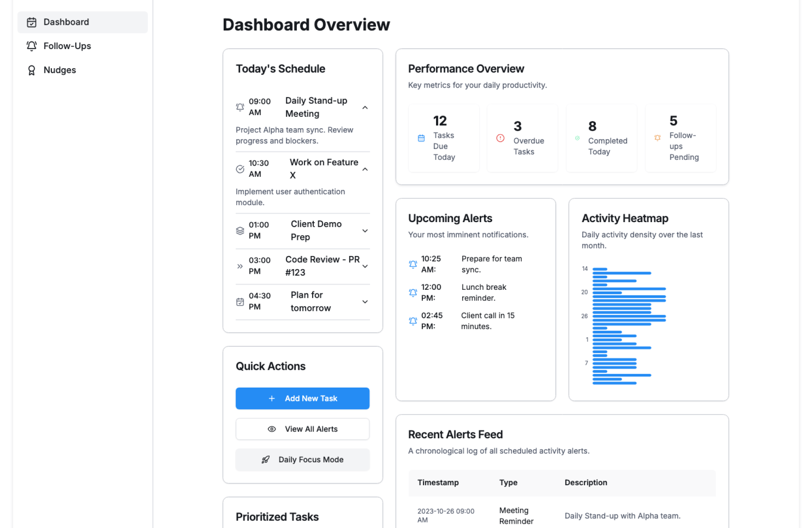The image size is (812, 528).
Task: Click the Nudges award icon in sidebar
Action: click(32, 70)
